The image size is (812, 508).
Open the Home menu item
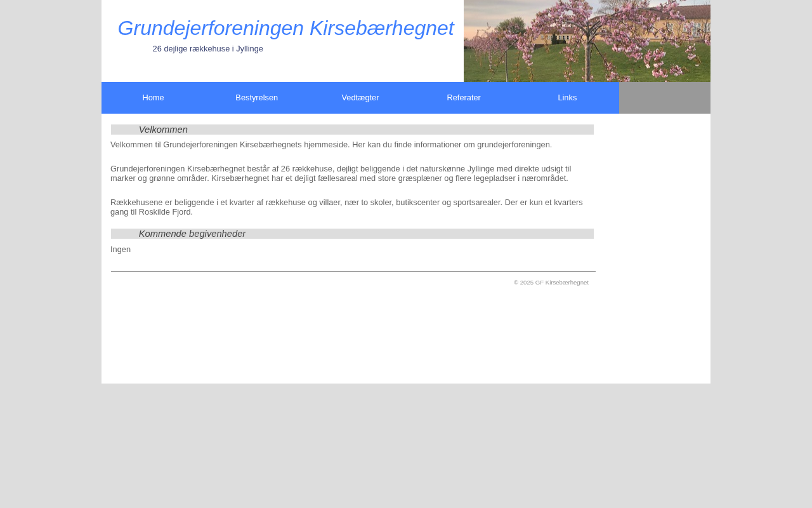point(153,98)
